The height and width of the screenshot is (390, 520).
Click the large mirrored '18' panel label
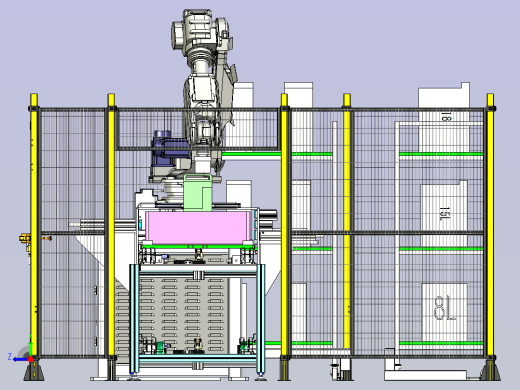click(444, 307)
